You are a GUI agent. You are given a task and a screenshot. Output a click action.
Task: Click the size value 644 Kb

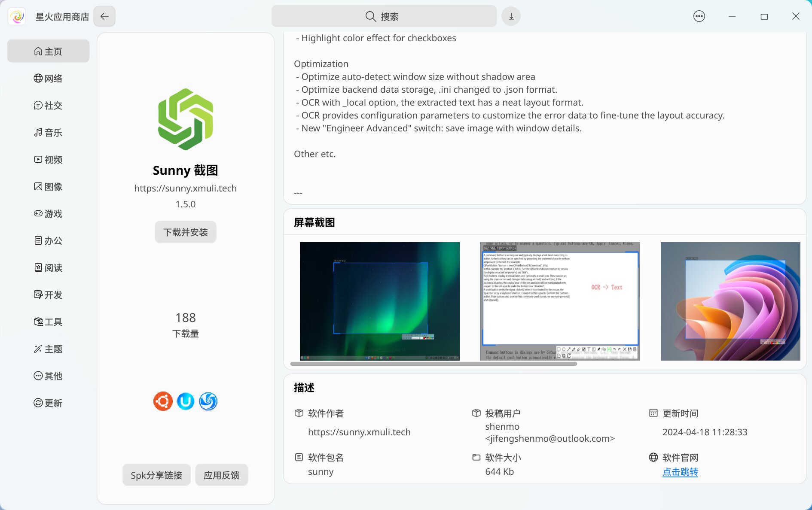tap(499, 472)
